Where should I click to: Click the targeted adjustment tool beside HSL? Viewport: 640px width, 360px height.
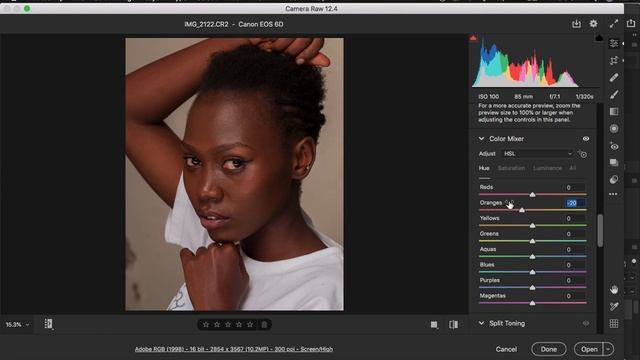pos(582,154)
